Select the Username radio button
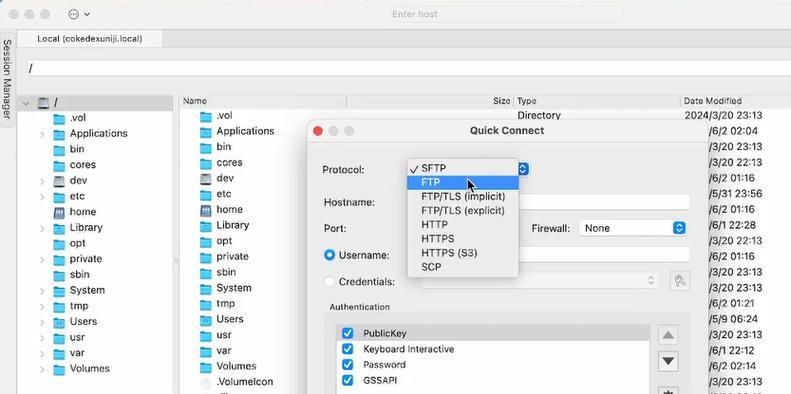Screen dimensions: 791x394 tap(329, 255)
